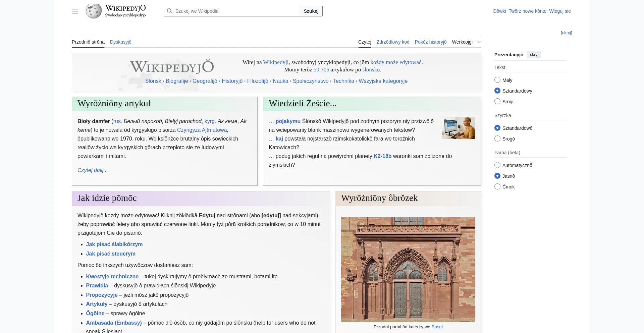Click Twōrz nowe kōnto

(x=527, y=11)
